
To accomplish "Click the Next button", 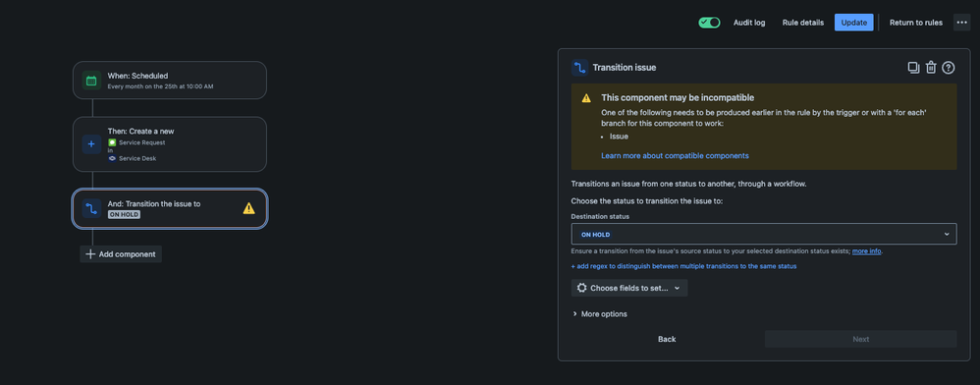I will coord(860,339).
